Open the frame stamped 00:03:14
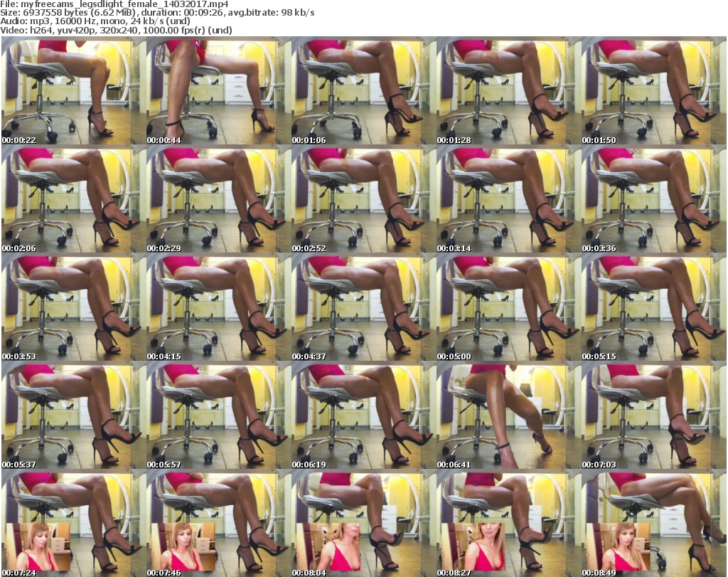This screenshot has width=728, height=577. (508, 200)
